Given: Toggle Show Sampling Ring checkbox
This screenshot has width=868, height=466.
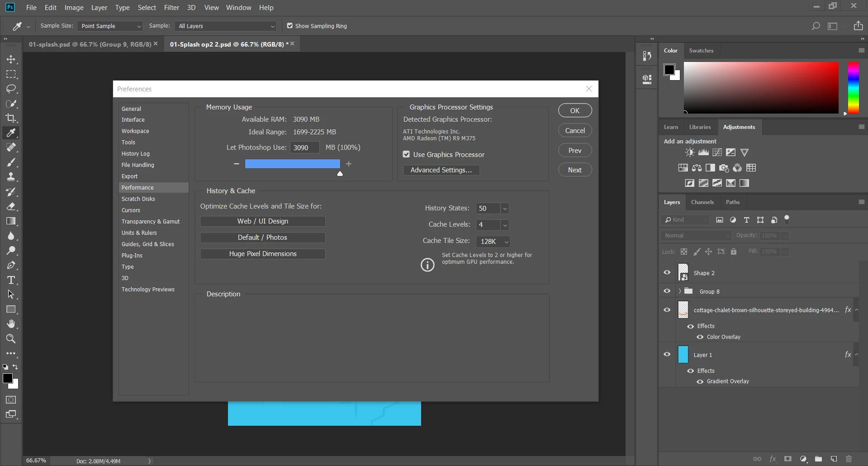Looking at the screenshot, I should point(290,26).
